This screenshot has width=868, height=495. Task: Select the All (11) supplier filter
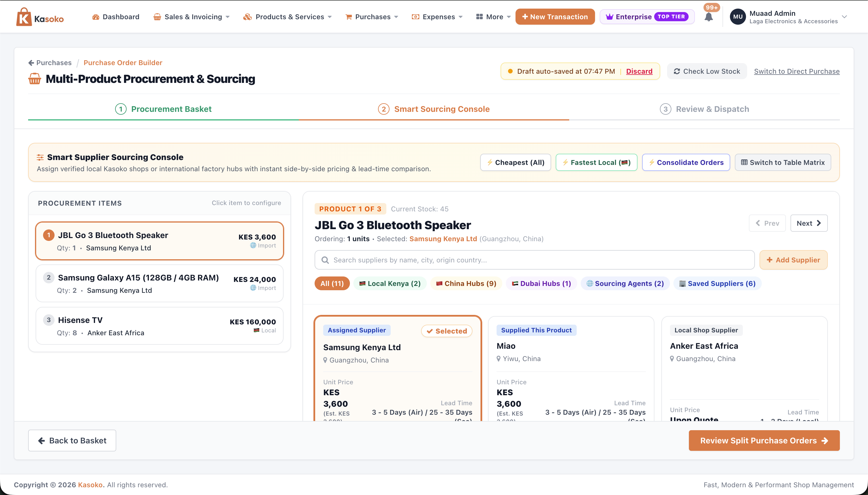(332, 284)
